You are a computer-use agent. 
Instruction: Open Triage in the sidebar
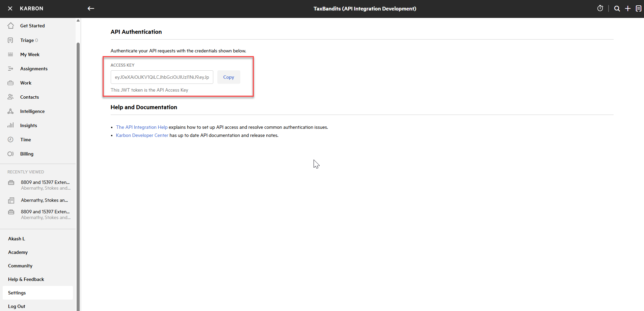[x=27, y=40]
